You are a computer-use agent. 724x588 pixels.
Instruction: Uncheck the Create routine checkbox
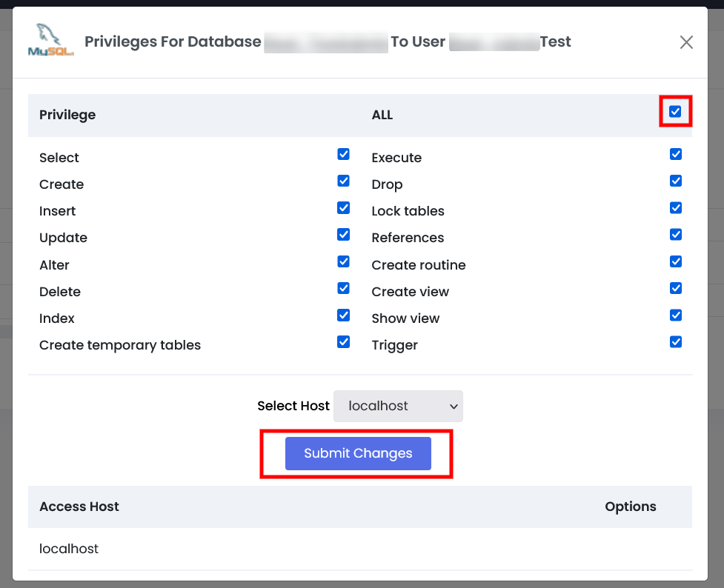[675, 261]
